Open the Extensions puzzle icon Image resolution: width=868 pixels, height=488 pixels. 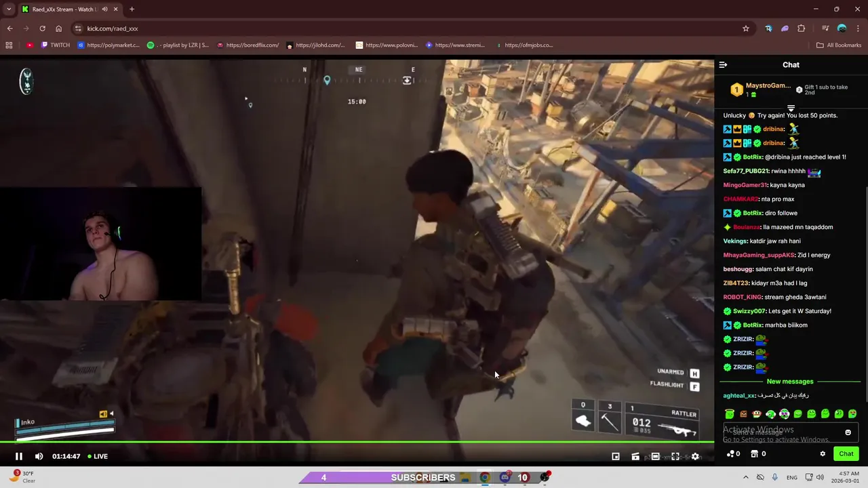click(802, 28)
